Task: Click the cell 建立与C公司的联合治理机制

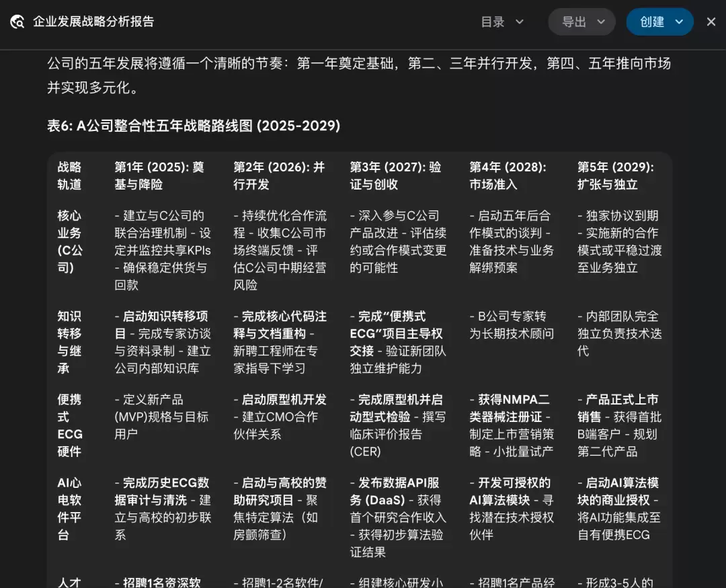Action: tap(163, 250)
